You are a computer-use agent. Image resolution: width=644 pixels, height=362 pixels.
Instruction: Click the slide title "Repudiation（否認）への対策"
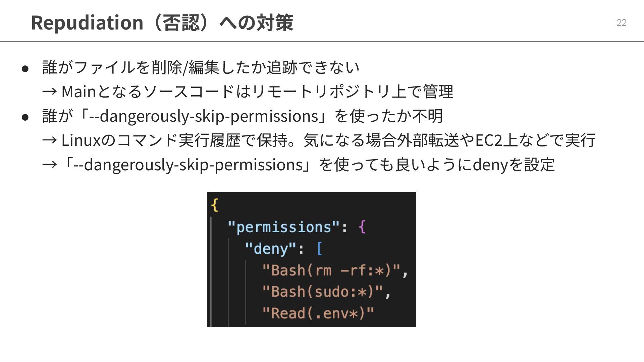pyautogui.click(x=162, y=22)
